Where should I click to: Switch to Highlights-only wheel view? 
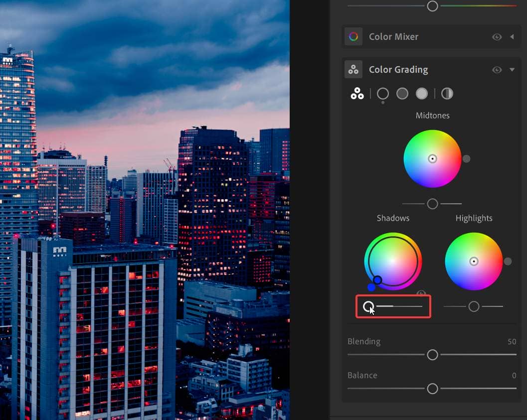pos(422,94)
